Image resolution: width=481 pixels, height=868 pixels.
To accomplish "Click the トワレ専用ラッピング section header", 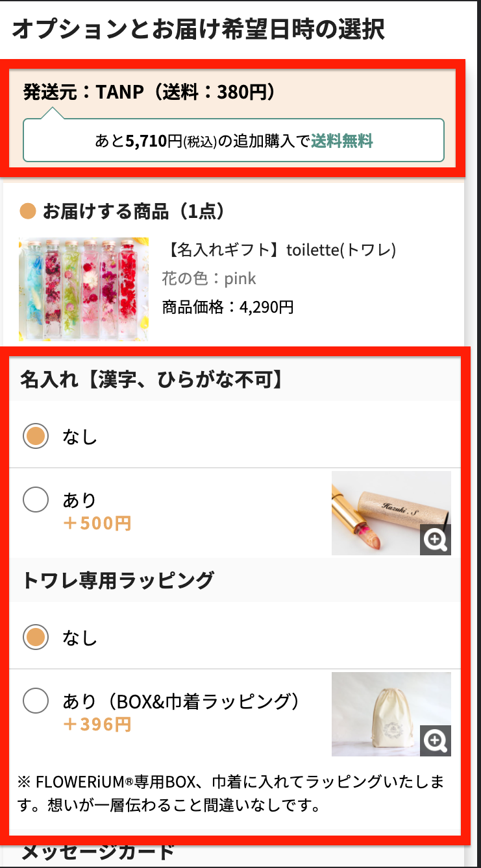I will click(117, 580).
